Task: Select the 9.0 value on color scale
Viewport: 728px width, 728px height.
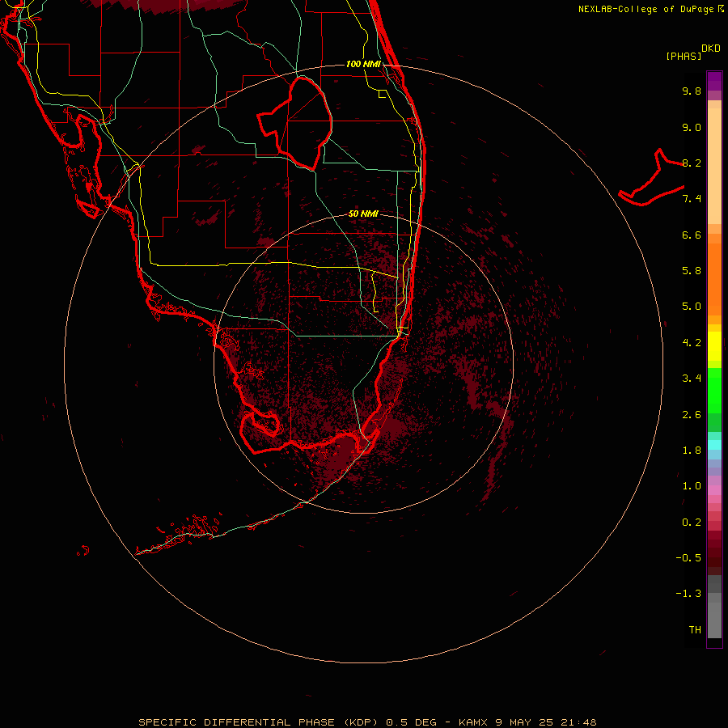Action: 692,127
